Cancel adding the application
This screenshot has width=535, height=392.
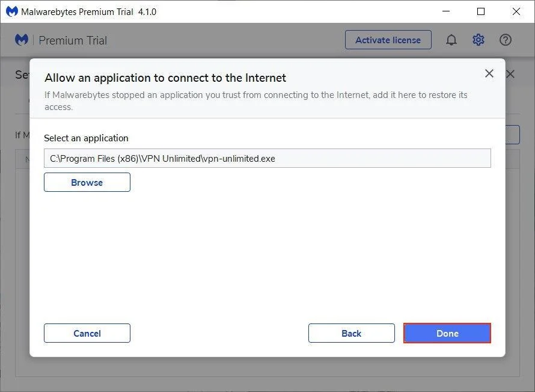[x=87, y=333]
